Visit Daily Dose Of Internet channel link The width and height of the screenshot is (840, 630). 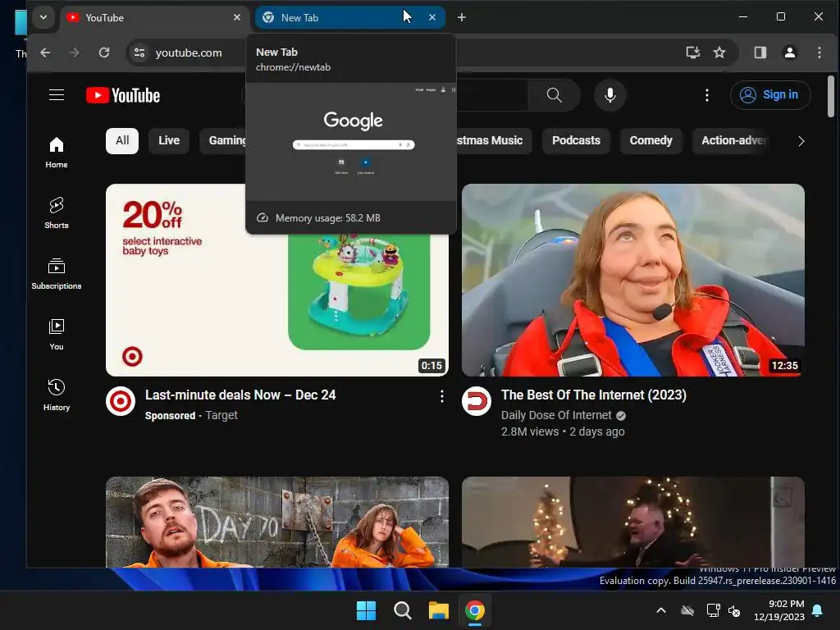pos(556,415)
